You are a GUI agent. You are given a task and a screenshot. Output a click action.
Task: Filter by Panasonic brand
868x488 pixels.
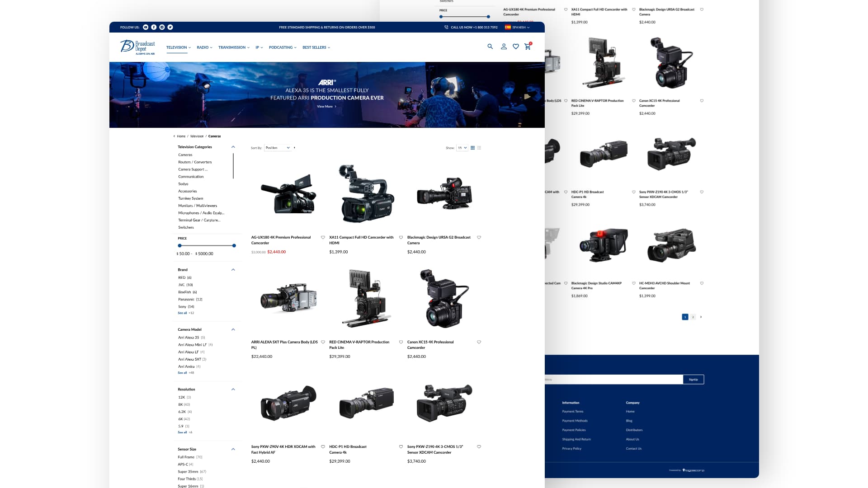pos(190,300)
